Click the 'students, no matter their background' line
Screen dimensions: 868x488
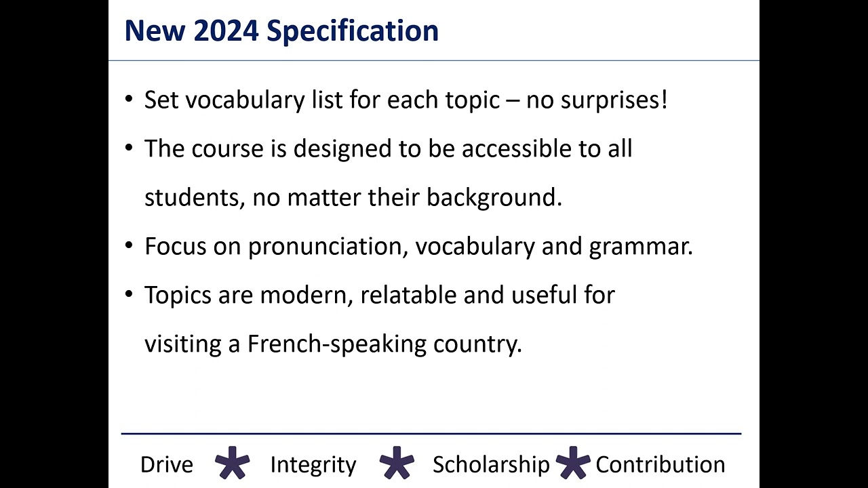click(353, 197)
